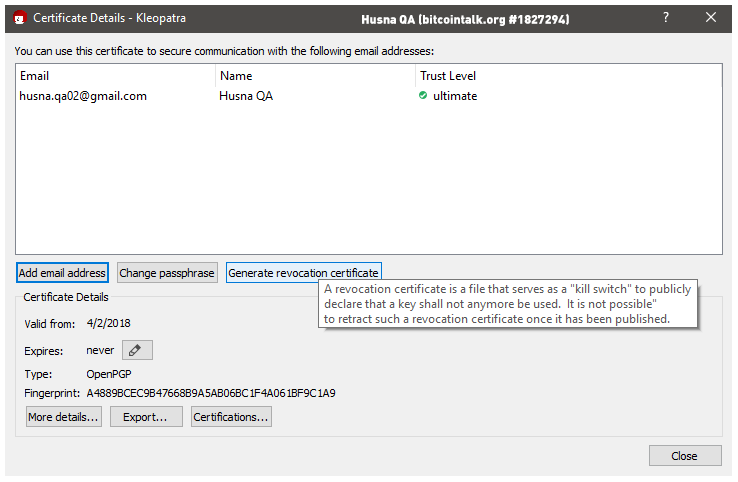Select the Husna QA name cell
Viewport: 738px width, 482px height.
pyautogui.click(x=246, y=96)
